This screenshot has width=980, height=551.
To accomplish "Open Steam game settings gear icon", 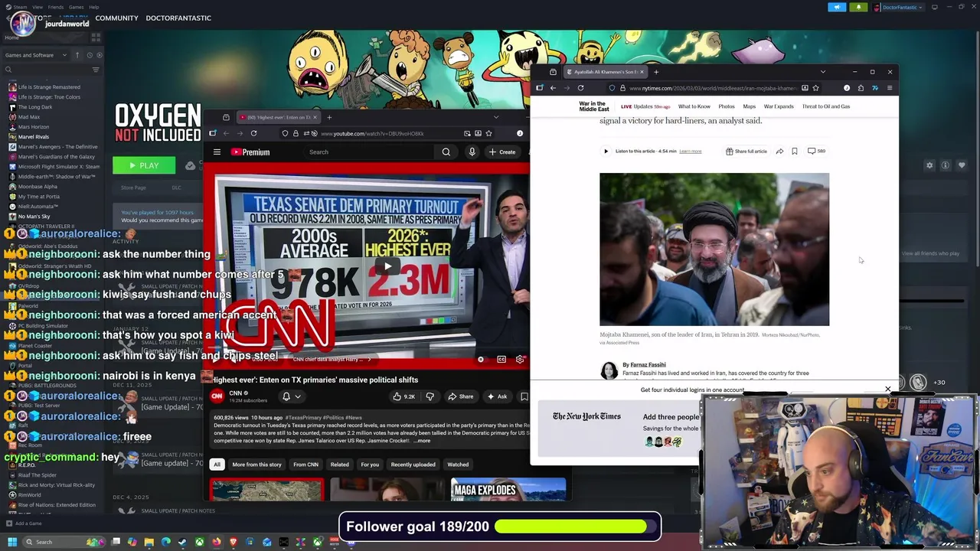I will coord(929,165).
